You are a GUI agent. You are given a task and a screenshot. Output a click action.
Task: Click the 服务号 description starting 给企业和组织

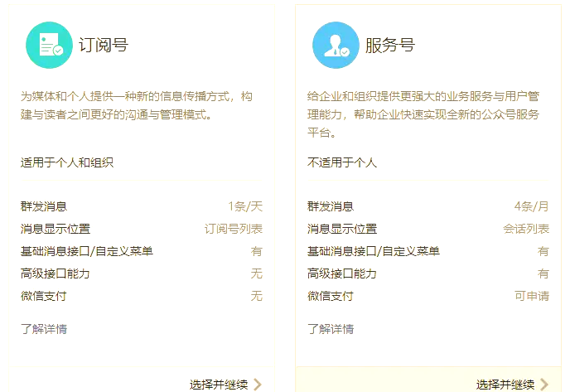(x=423, y=114)
